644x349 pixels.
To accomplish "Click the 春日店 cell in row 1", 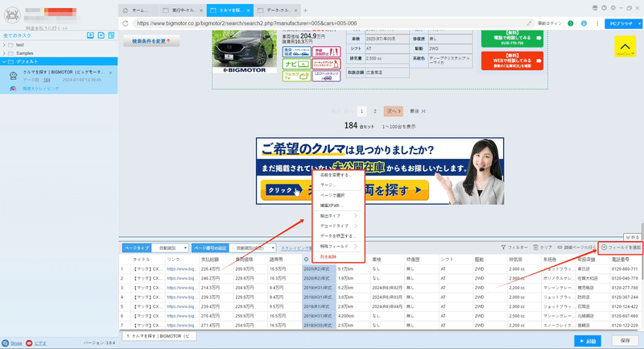I will pyautogui.click(x=592, y=269).
